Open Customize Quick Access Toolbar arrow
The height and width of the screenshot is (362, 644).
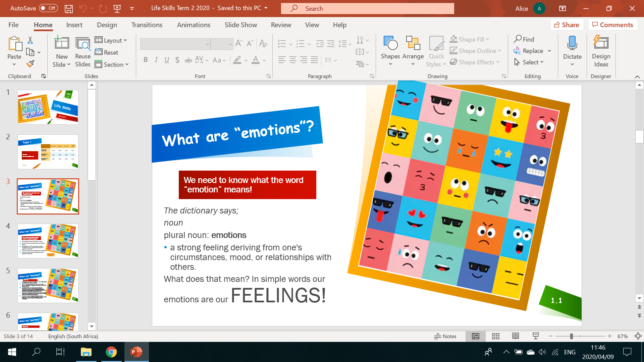[x=132, y=9]
